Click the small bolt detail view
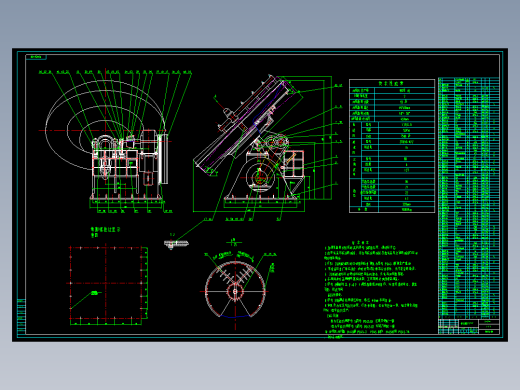Image resolution: width=520 pixels, height=390 pixels. pos(176,243)
